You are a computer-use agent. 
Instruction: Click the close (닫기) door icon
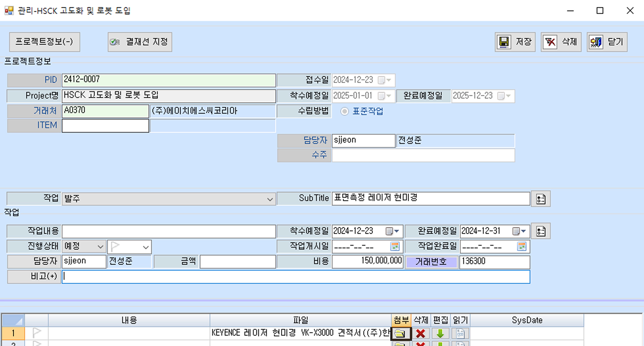point(596,42)
